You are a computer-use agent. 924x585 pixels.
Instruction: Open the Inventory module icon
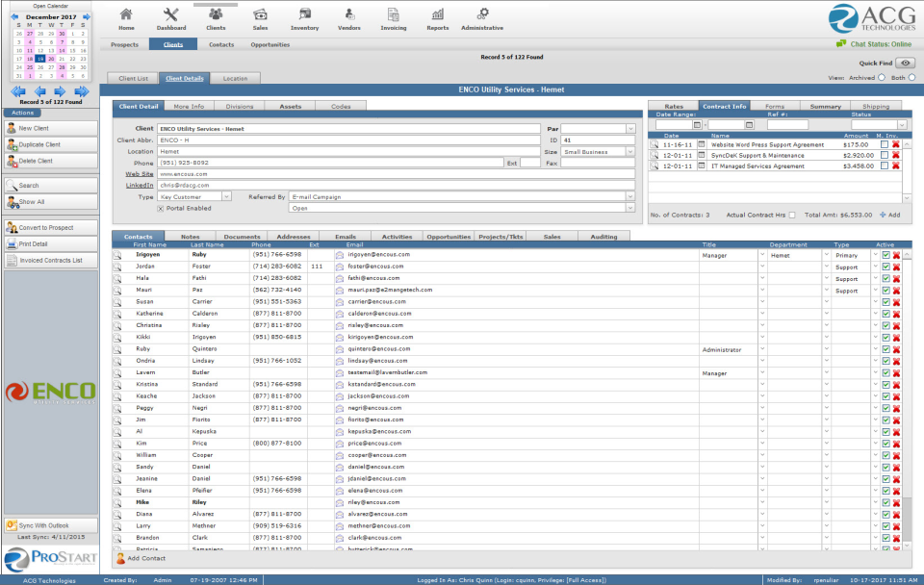point(304,19)
